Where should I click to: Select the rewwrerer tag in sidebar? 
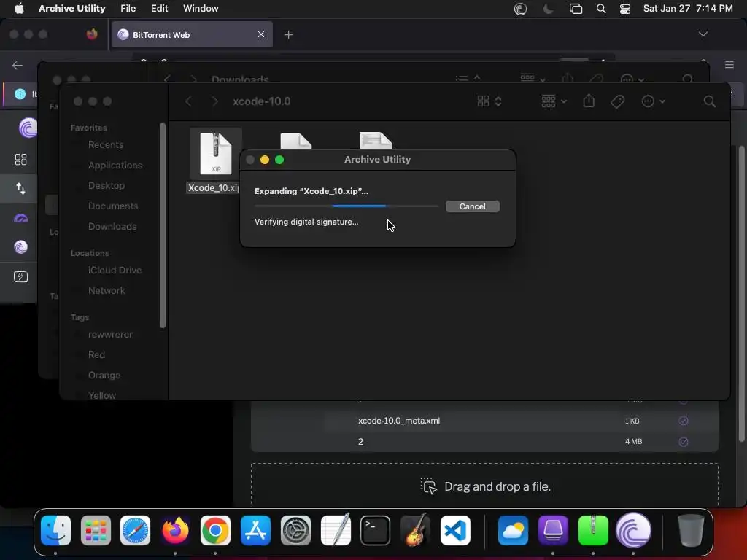[x=110, y=334]
